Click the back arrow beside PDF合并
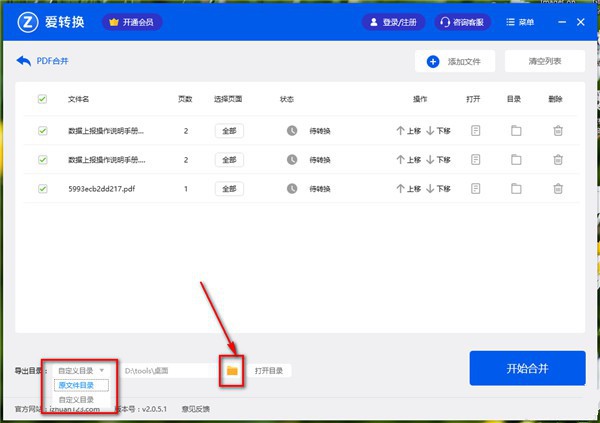Image resolution: width=600 pixels, height=423 pixels. 24,61
